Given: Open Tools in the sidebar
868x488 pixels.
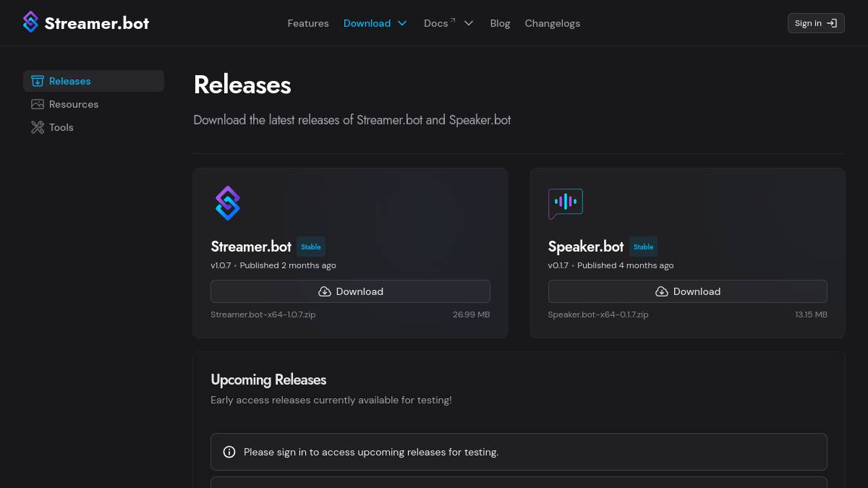Looking at the screenshot, I should tap(93, 127).
